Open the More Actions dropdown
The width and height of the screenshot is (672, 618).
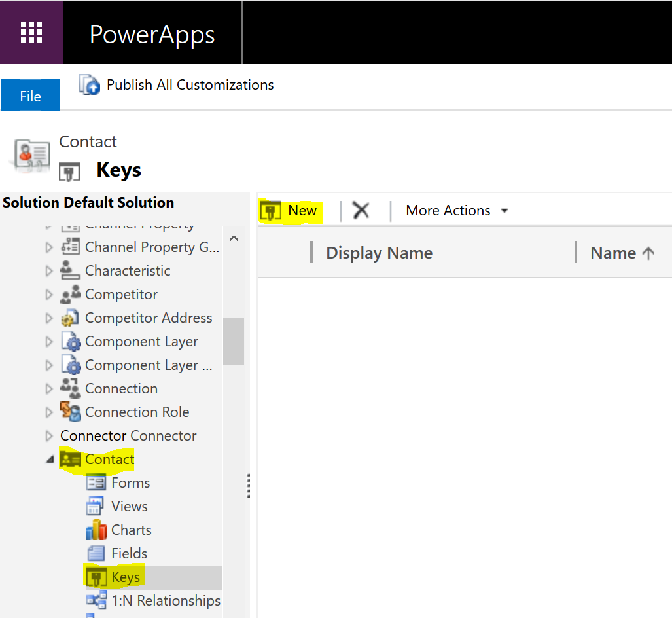point(457,211)
